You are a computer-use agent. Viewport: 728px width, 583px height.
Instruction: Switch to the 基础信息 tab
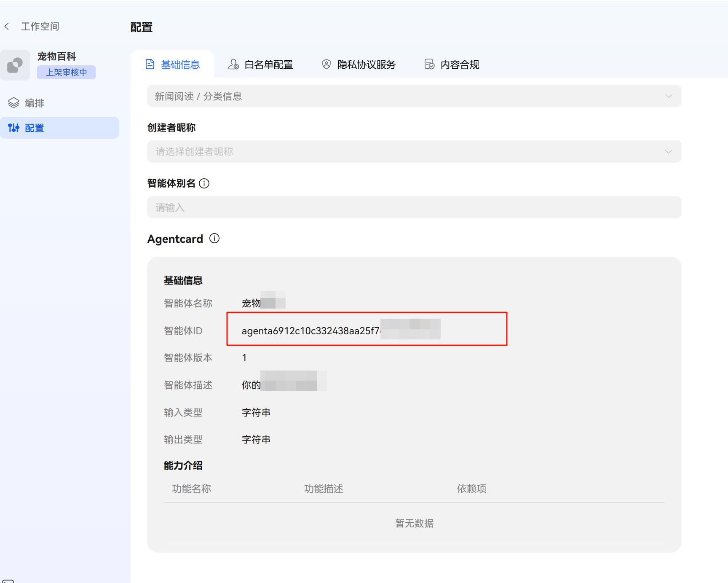coord(180,64)
